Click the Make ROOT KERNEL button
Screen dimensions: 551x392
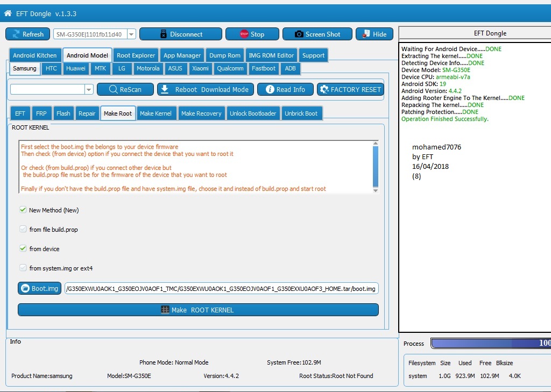point(198,310)
